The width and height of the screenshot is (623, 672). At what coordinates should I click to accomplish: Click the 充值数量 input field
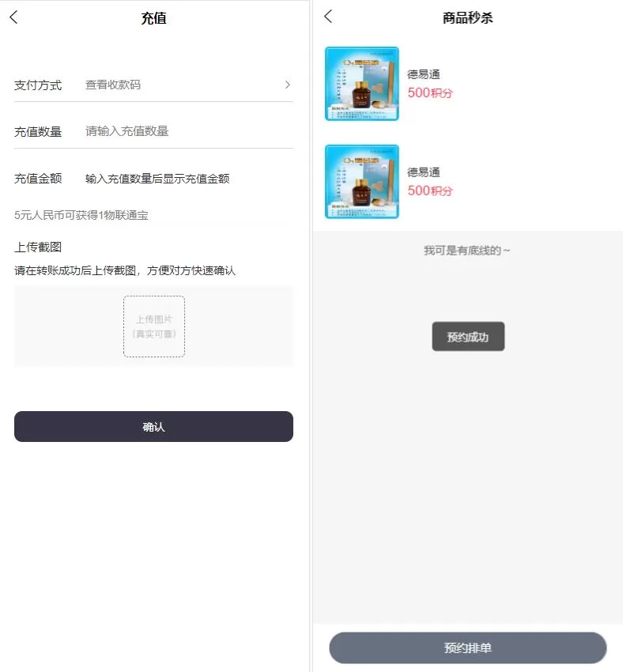[188, 131]
